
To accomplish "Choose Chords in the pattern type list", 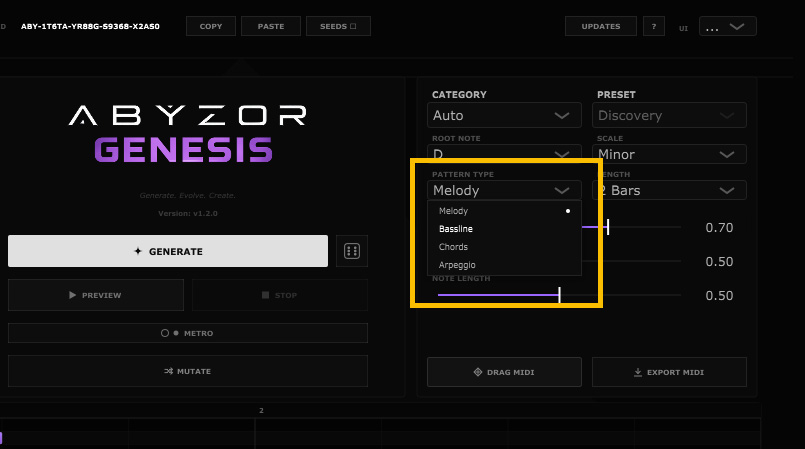I will [x=504, y=247].
